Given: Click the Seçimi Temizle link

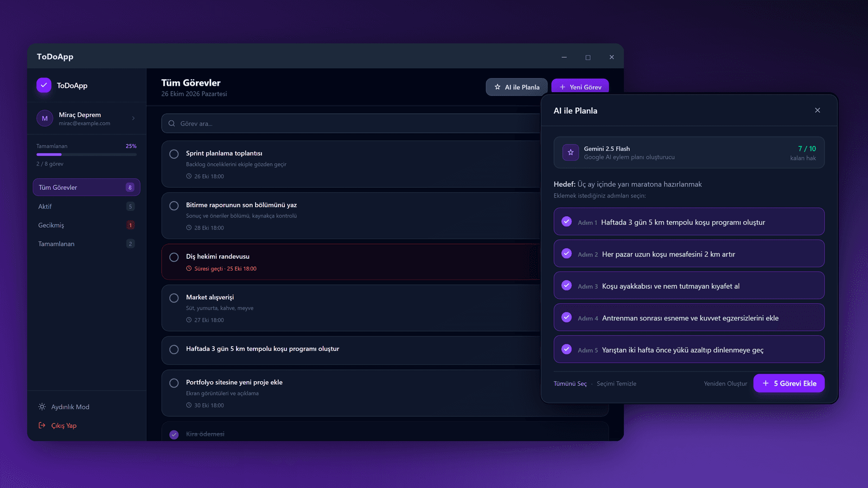Looking at the screenshot, I should point(616,383).
